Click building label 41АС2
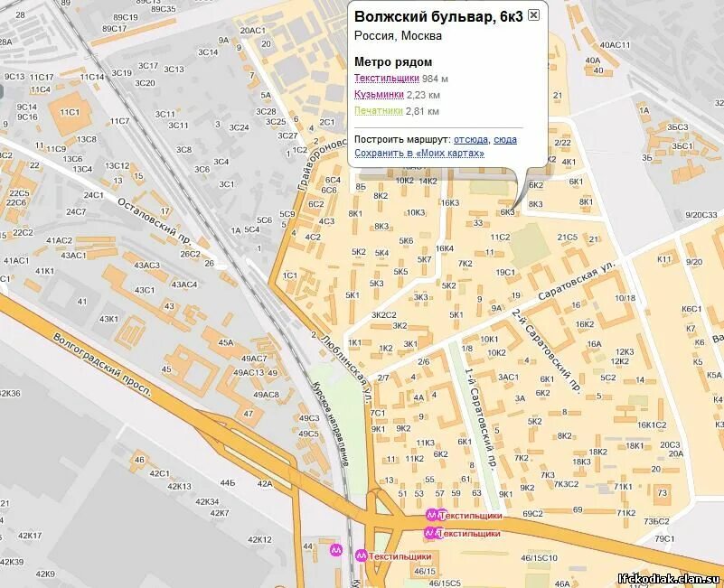The image size is (724, 588). (60, 240)
